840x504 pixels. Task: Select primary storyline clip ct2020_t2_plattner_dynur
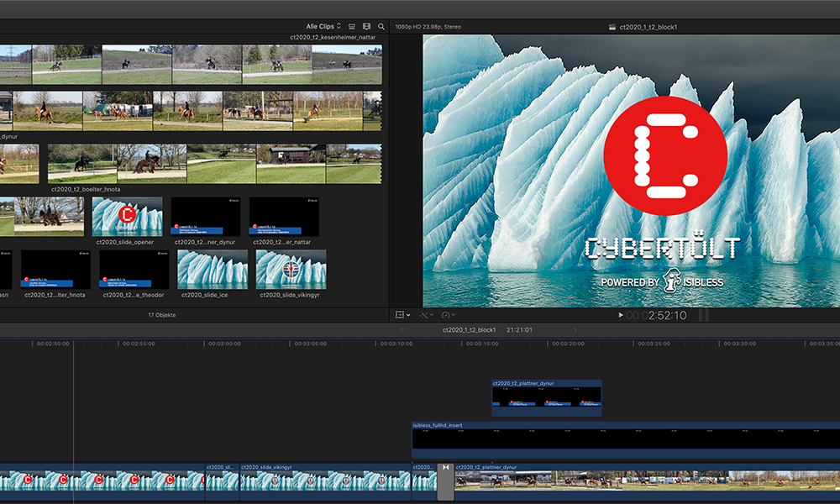click(x=647, y=482)
